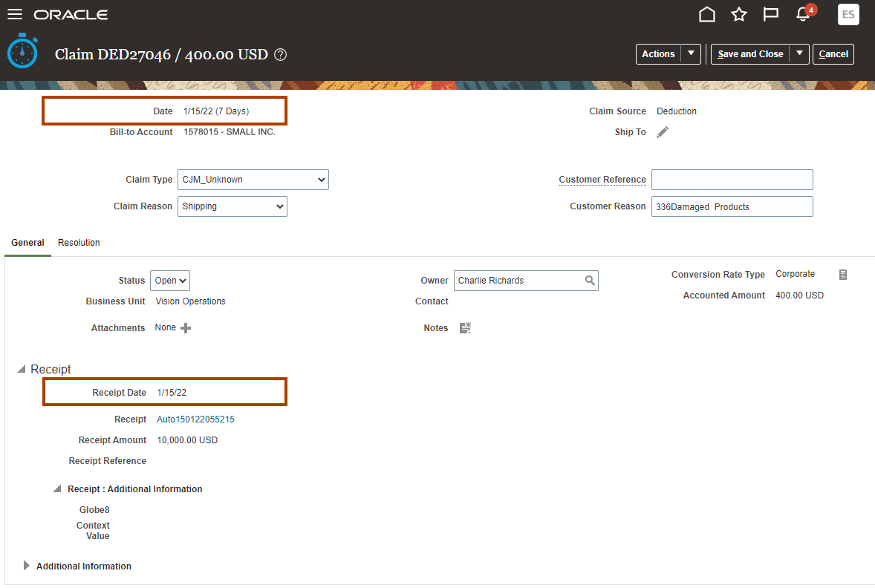Expand the Additional Information section
The image size is (875, 588).
(26, 566)
